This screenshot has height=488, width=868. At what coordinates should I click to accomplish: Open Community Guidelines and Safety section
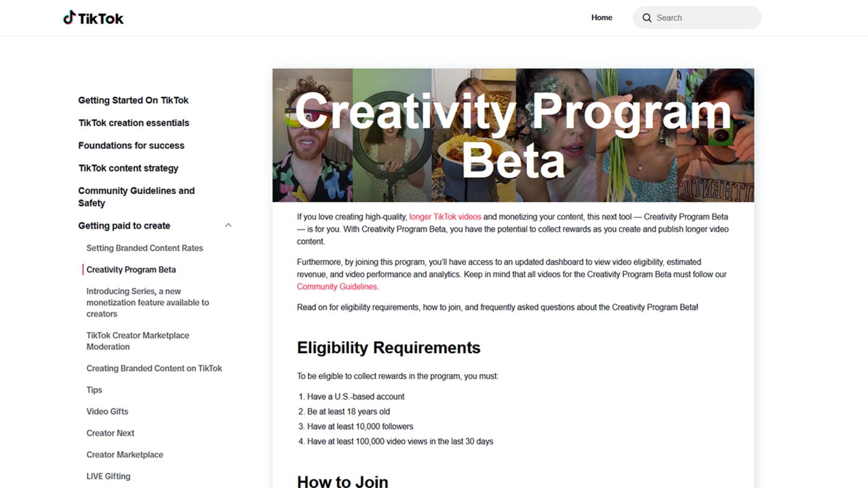coord(136,196)
